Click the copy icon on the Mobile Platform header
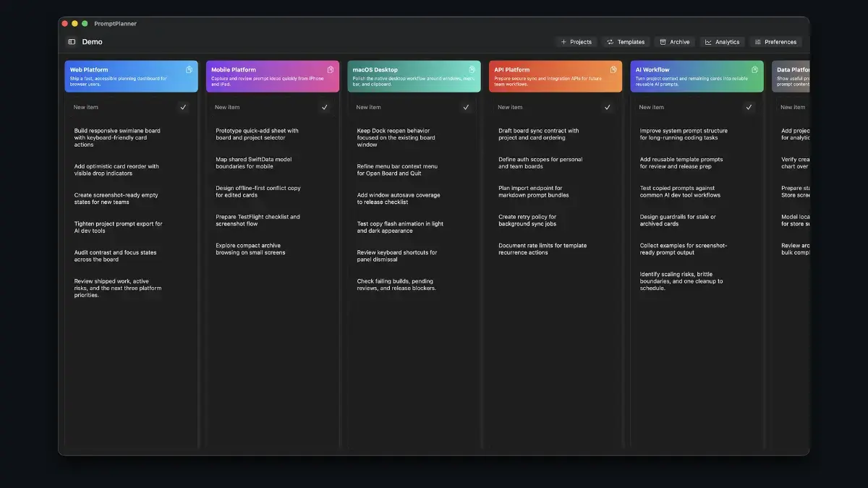 pyautogui.click(x=331, y=70)
